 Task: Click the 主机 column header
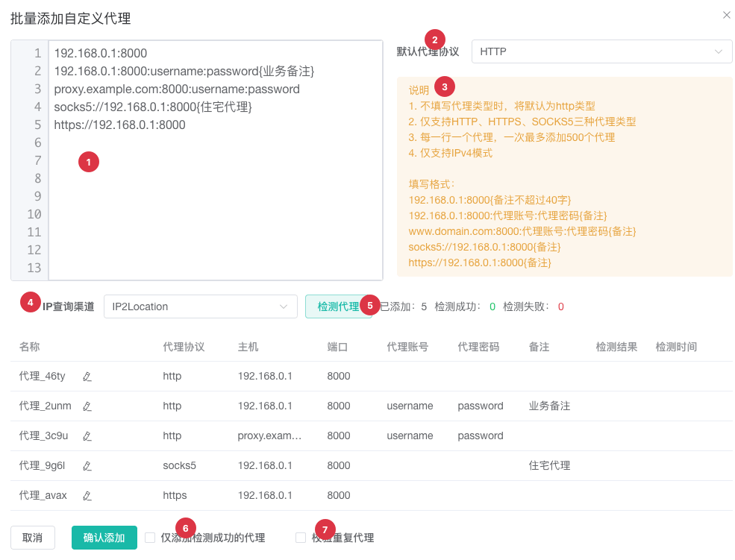(248, 347)
